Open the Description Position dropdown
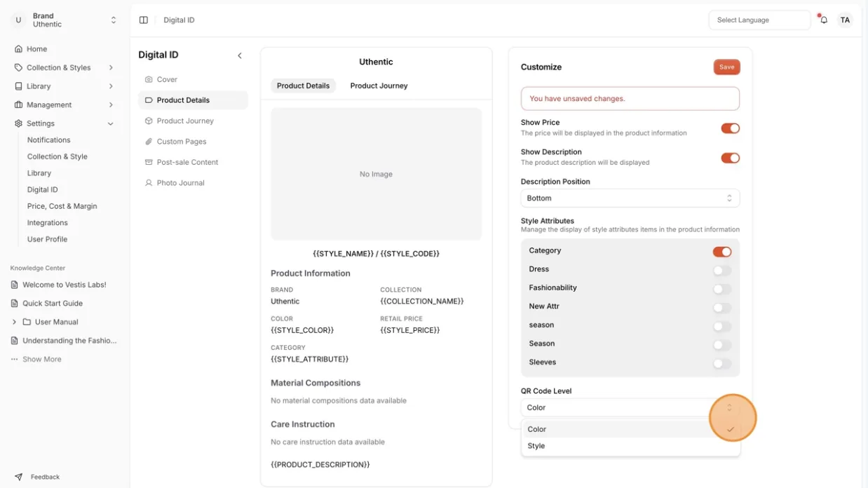Viewport: 868px width, 488px height. (630, 198)
